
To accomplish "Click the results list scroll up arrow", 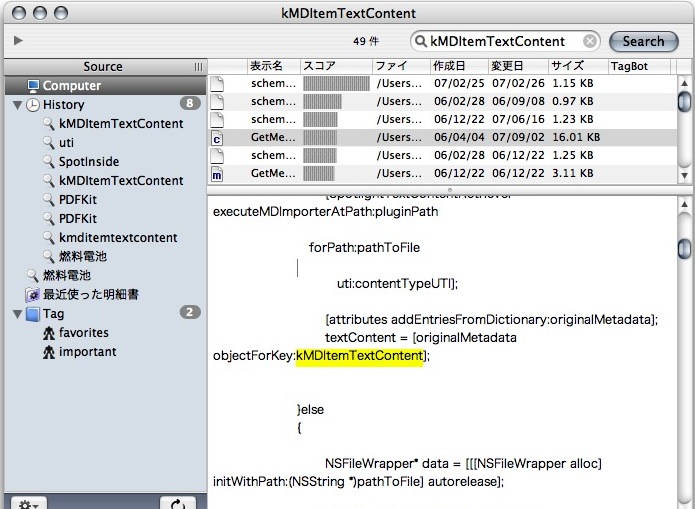I will 684,83.
